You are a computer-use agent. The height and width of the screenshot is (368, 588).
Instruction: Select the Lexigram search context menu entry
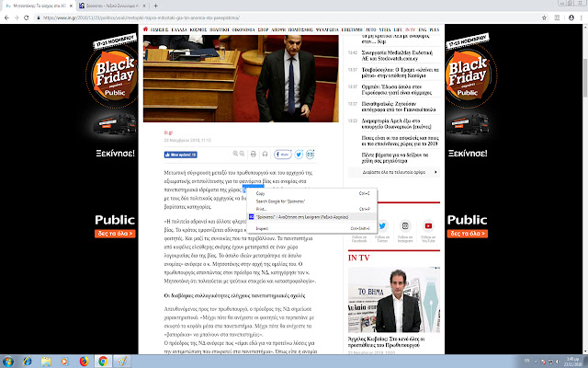[303, 217]
